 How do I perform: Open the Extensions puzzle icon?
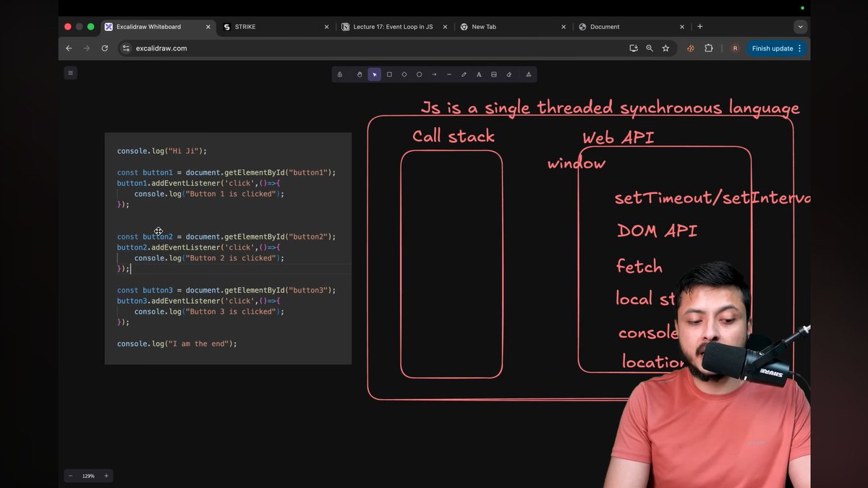[x=709, y=48]
